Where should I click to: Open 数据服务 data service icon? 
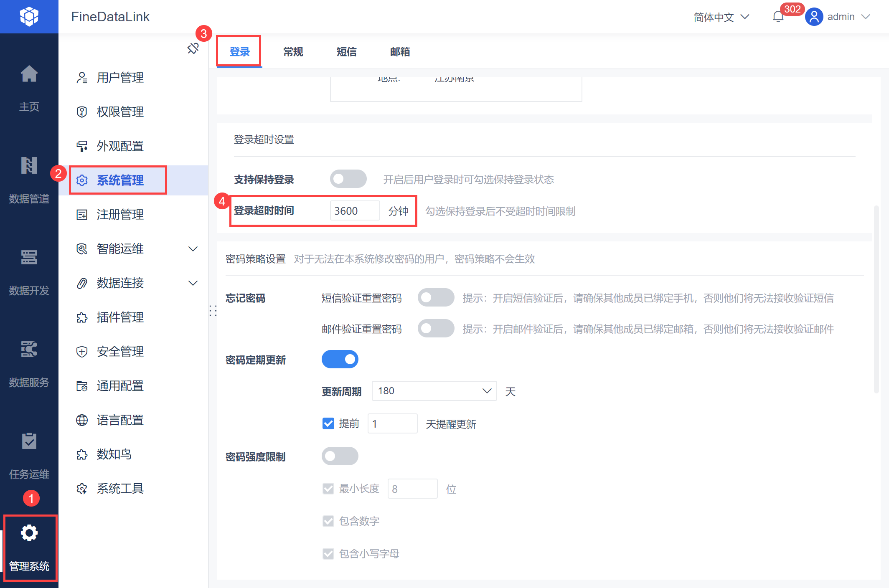click(29, 350)
